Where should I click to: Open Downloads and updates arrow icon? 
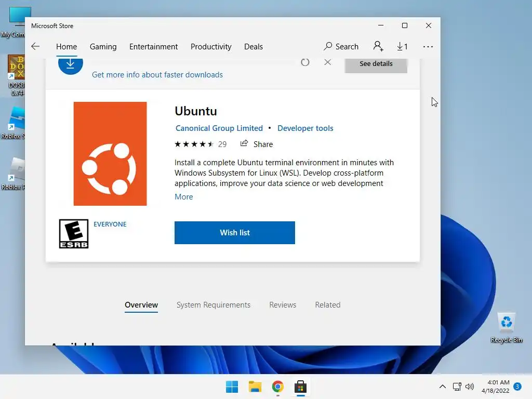(x=403, y=46)
